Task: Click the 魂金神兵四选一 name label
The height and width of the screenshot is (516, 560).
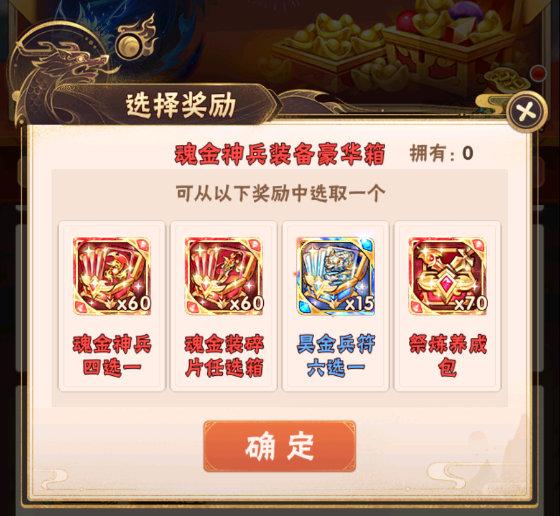Action: pyautogui.click(x=112, y=356)
